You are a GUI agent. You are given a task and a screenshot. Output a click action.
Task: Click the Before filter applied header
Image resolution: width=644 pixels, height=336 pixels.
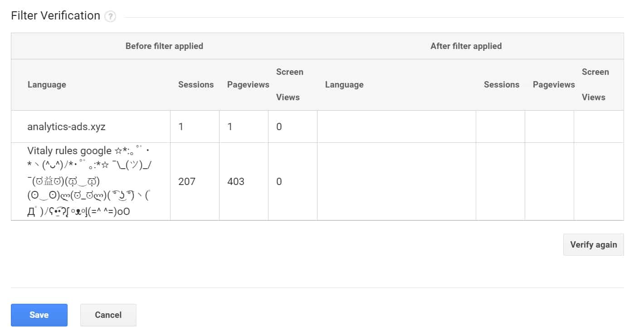pos(164,46)
